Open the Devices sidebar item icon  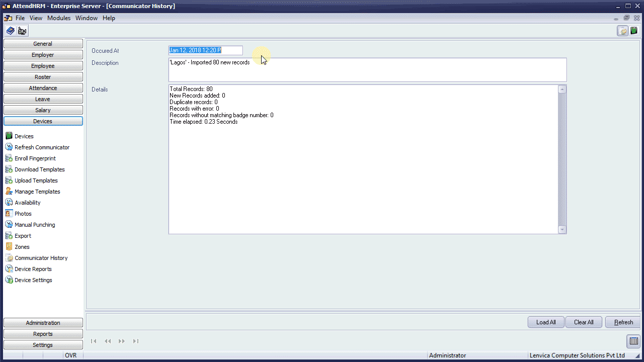pyautogui.click(x=9, y=136)
